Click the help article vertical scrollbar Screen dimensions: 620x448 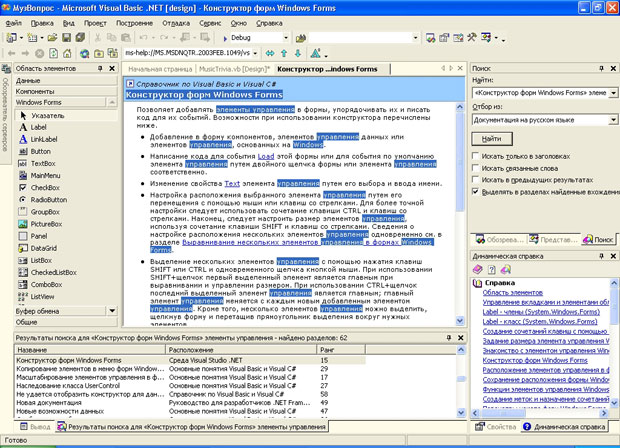click(459, 214)
